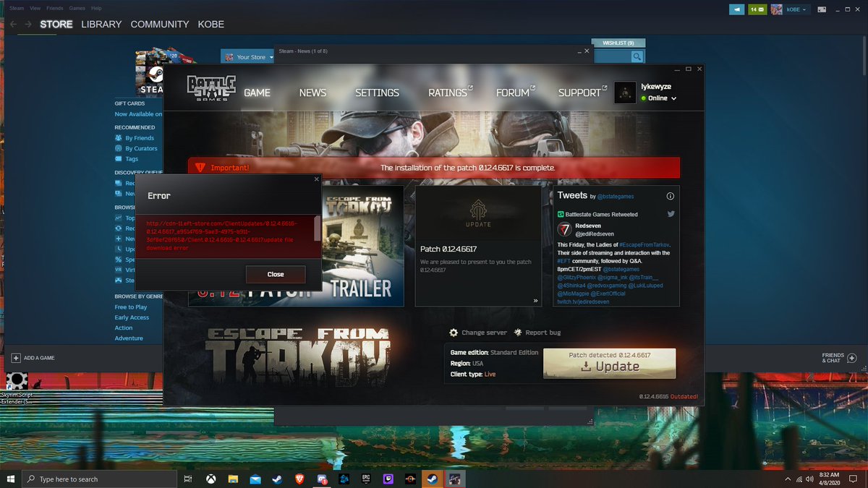The width and height of the screenshot is (868, 488).
Task: Click Report bug link
Action: pos(543,333)
